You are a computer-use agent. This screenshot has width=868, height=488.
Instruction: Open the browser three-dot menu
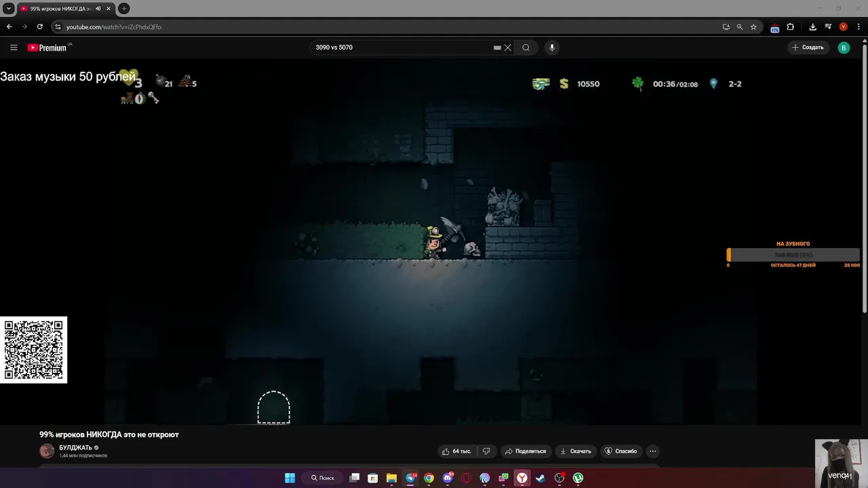(859, 27)
